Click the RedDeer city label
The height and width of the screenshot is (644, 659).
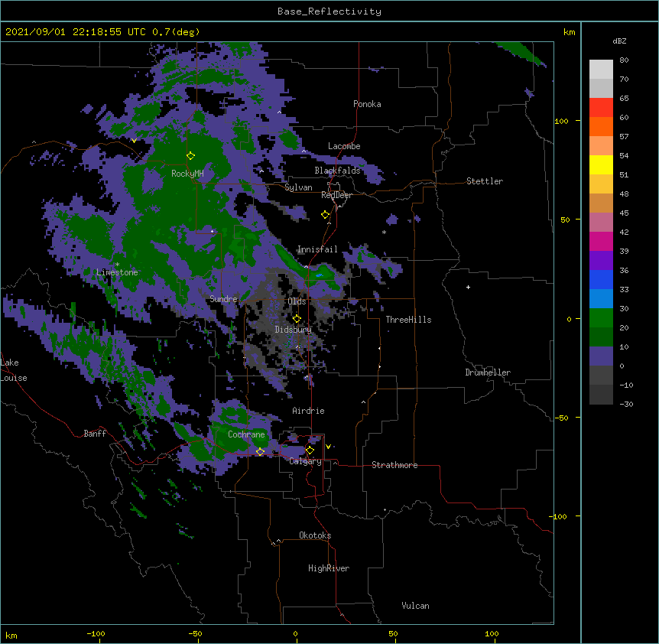click(336, 195)
